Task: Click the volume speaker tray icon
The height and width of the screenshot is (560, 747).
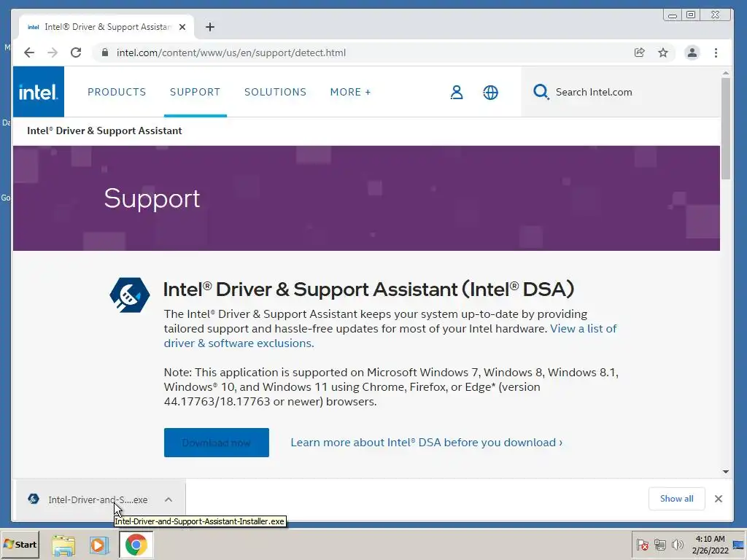Action: point(677,545)
